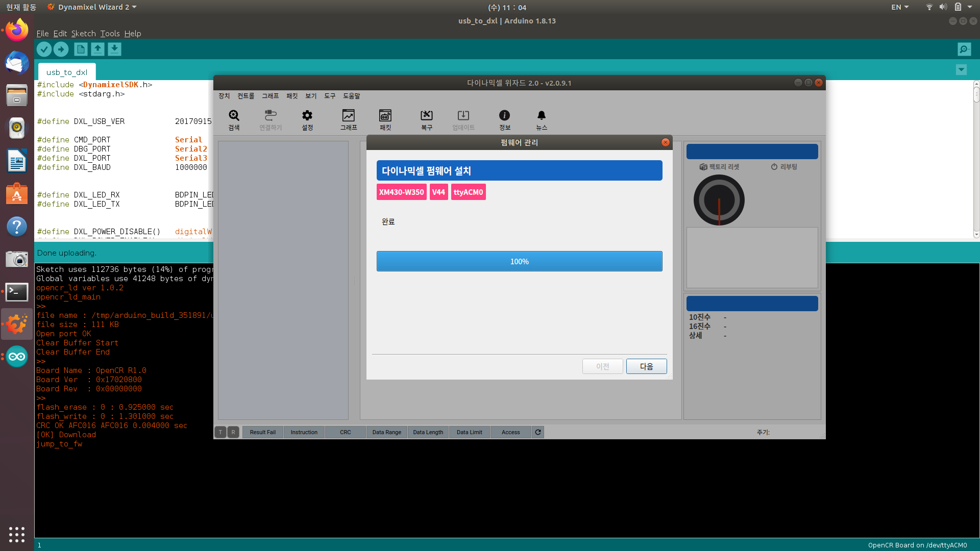
Task: Open the Tools menu in Arduino
Action: click(110, 34)
